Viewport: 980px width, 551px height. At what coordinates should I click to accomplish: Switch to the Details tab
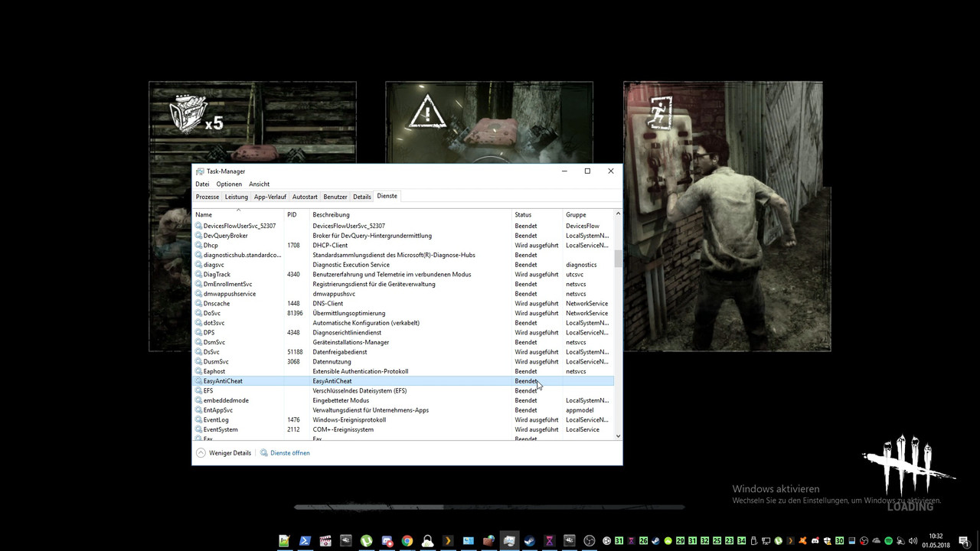[x=362, y=197]
